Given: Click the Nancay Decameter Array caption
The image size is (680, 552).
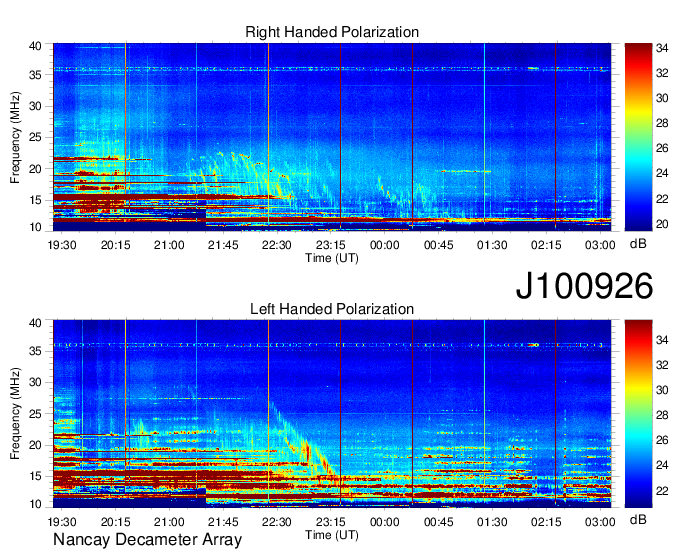Looking at the screenshot, I should (x=147, y=540).
